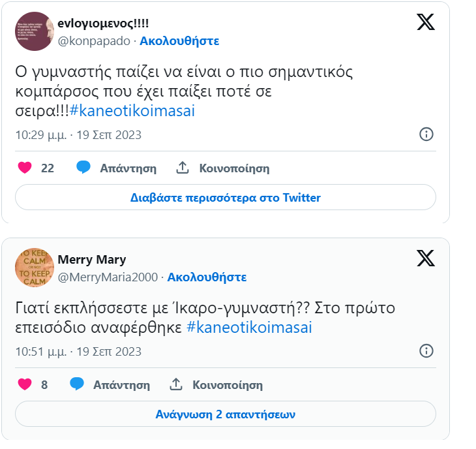Click the reply bubble icon on second tweet
Viewport: 476px width, 449px height.
[x=76, y=384]
